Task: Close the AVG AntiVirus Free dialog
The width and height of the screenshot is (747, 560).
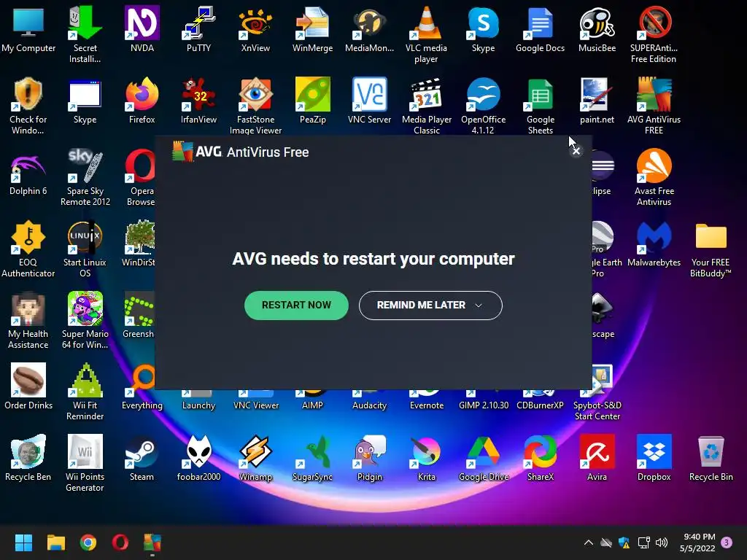Action: tap(576, 151)
